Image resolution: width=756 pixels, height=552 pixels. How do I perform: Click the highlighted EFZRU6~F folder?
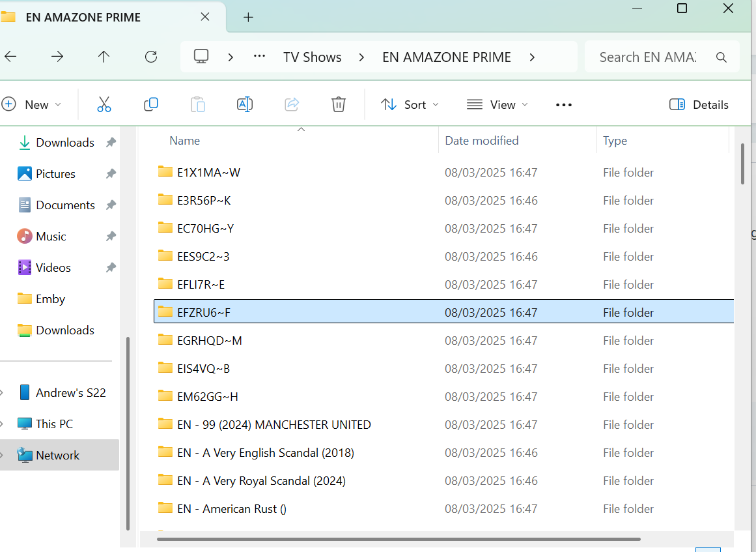(x=443, y=312)
